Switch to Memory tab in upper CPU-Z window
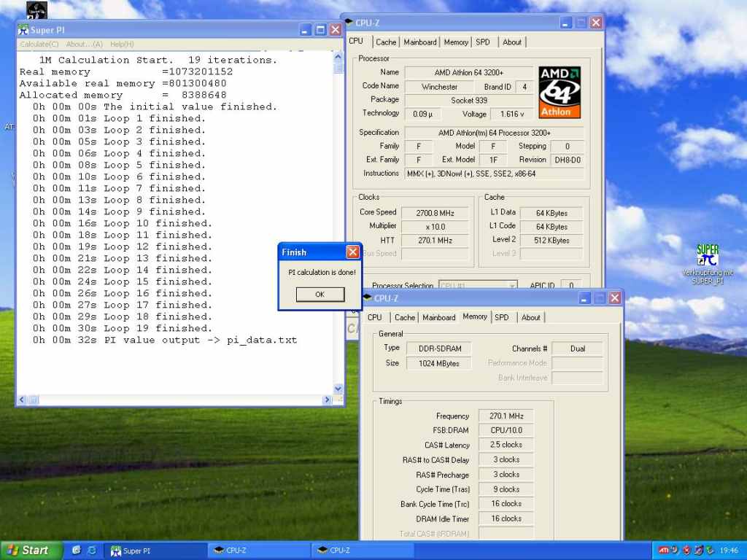 click(x=456, y=42)
